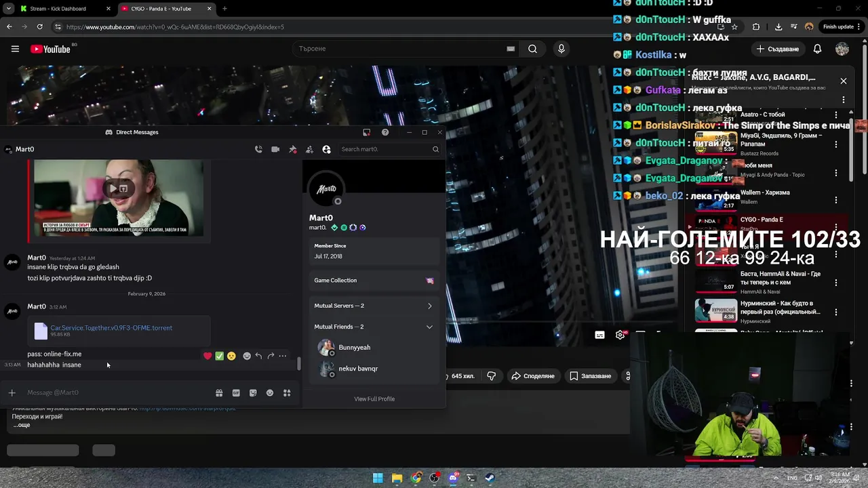Open options for Wallem - Харизма playlist item
This screenshot has width=868, height=488.
click(x=836, y=201)
